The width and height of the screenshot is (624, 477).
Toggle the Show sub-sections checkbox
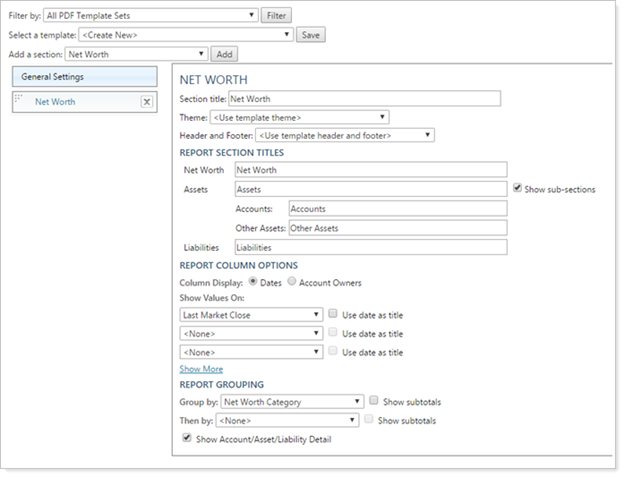tap(516, 187)
